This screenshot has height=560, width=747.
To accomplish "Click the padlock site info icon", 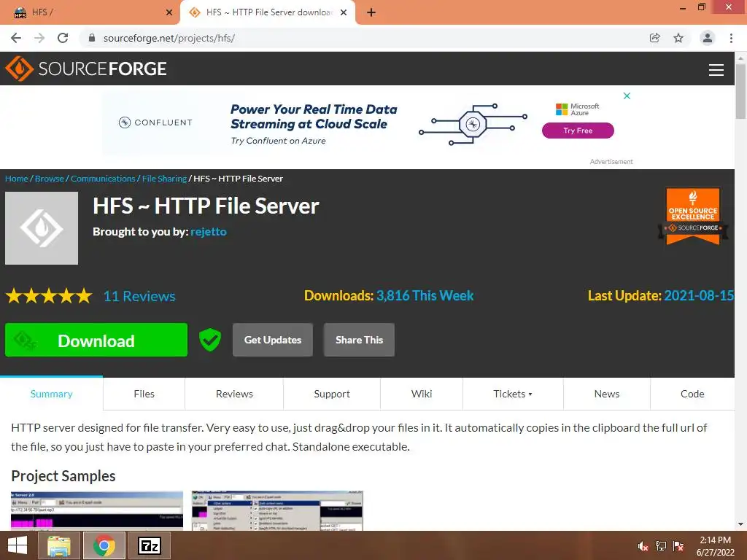I will click(x=92, y=38).
